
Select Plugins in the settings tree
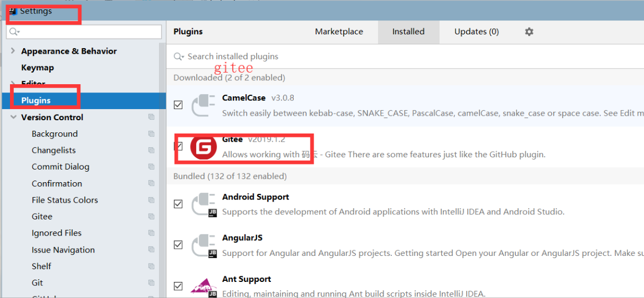[83, 101]
